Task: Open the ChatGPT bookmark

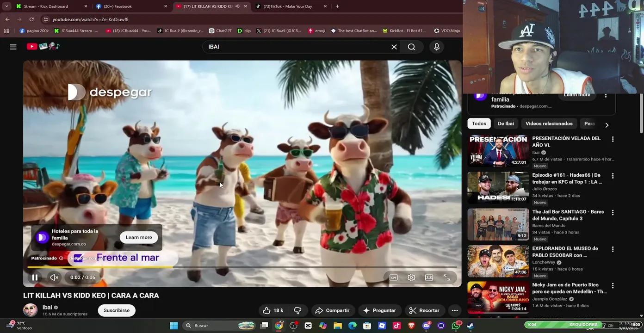Action: point(220,31)
